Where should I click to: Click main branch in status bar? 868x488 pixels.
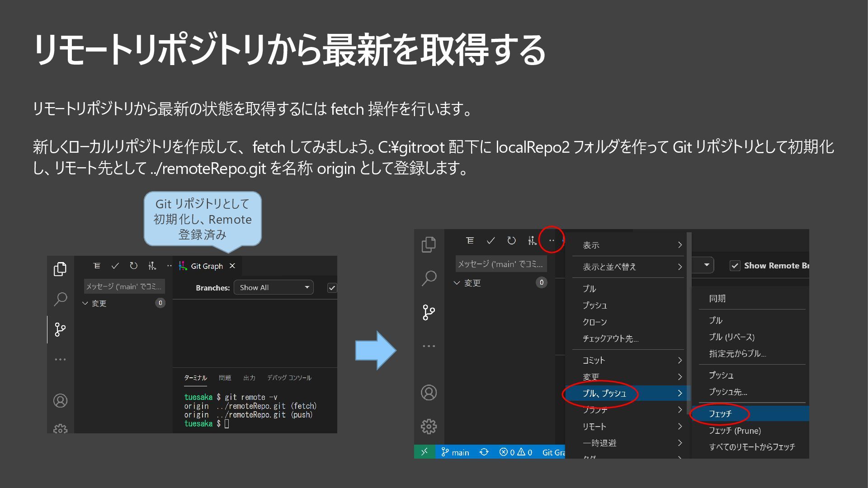pyautogui.click(x=456, y=452)
